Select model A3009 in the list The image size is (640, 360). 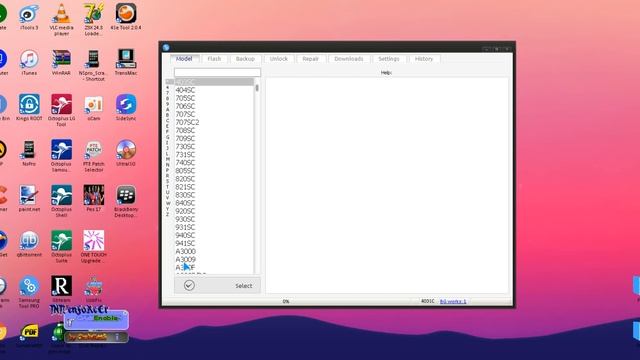coord(186,259)
